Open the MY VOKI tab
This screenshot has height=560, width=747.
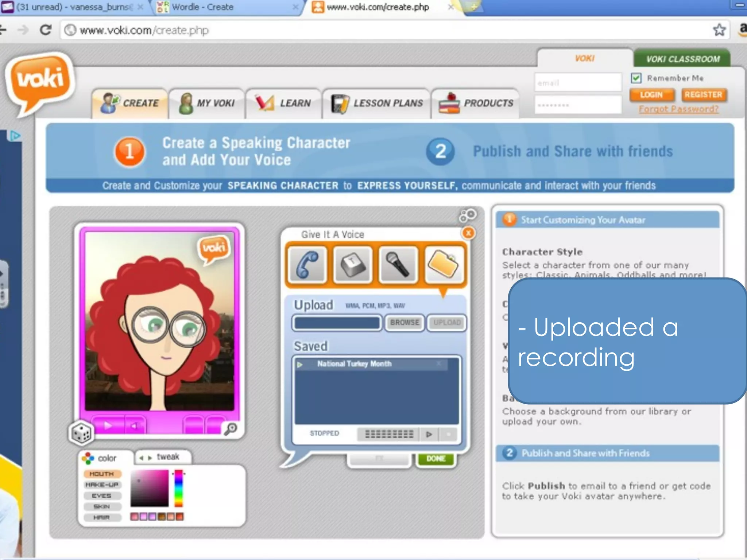206,103
